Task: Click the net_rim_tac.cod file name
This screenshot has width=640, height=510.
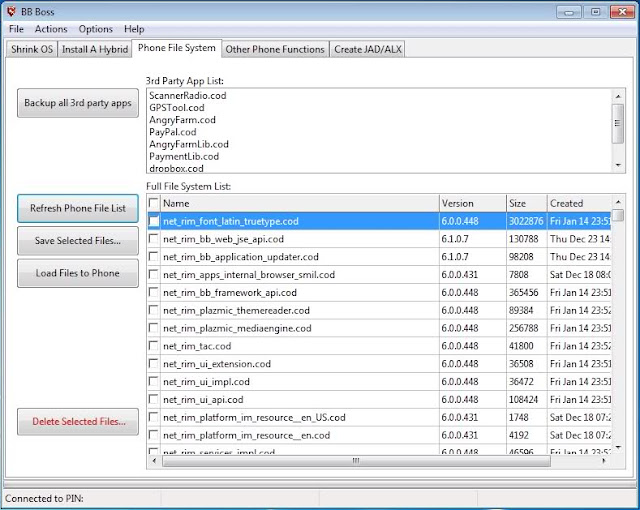Action: click(x=197, y=346)
